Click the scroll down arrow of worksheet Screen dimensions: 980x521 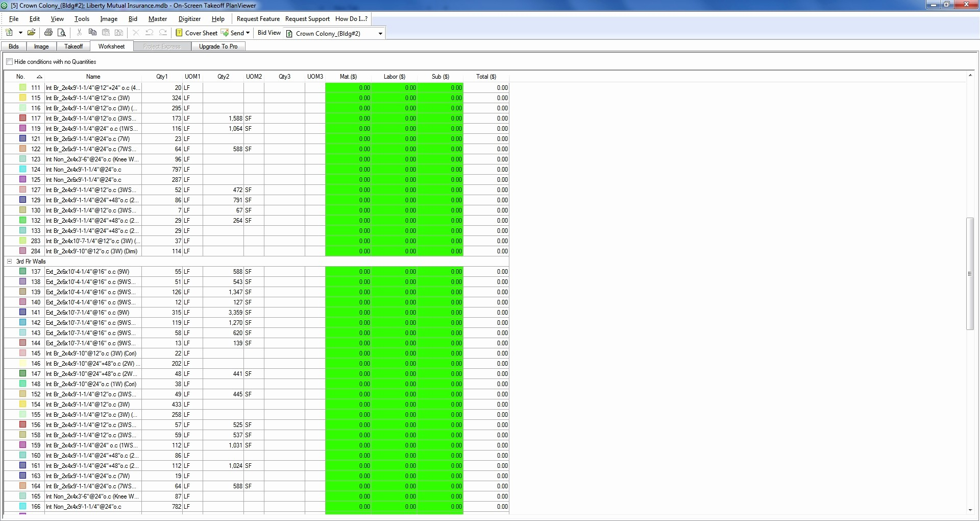pyautogui.click(x=970, y=510)
